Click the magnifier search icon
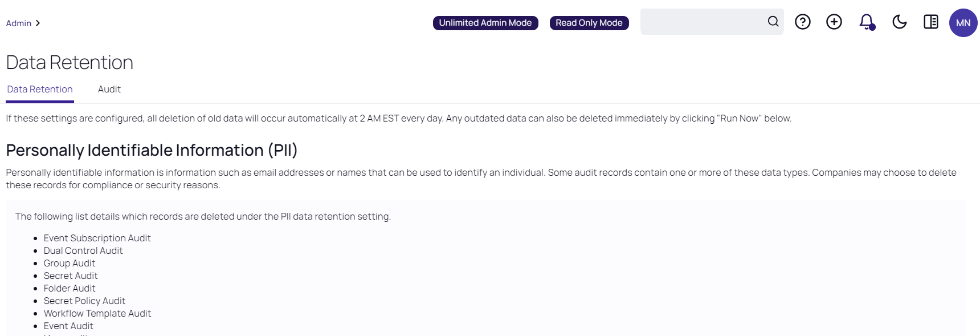This screenshot has width=980, height=336. pos(773,22)
